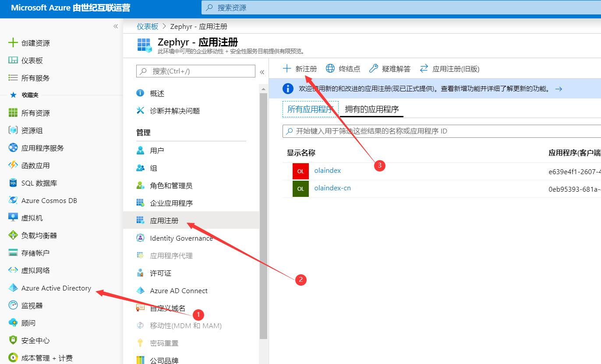Click the Resource groups (资源组) icon
The image size is (601, 364).
tap(13, 130)
